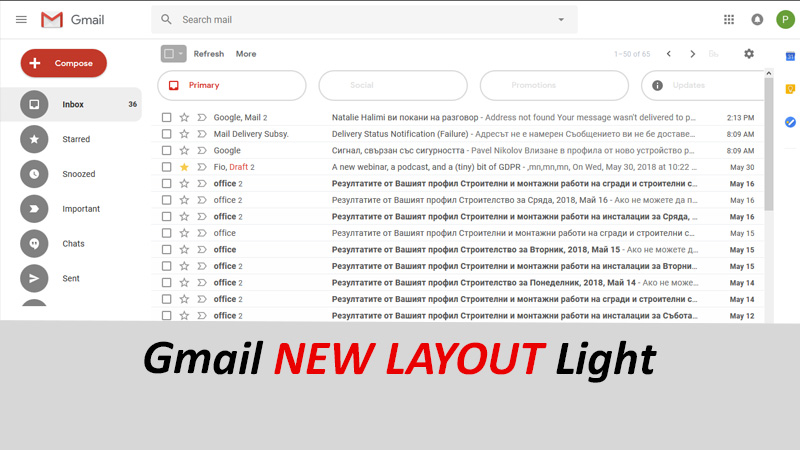Click the Gmail logo
Viewport: 800px width, 450px height.
coord(72,20)
